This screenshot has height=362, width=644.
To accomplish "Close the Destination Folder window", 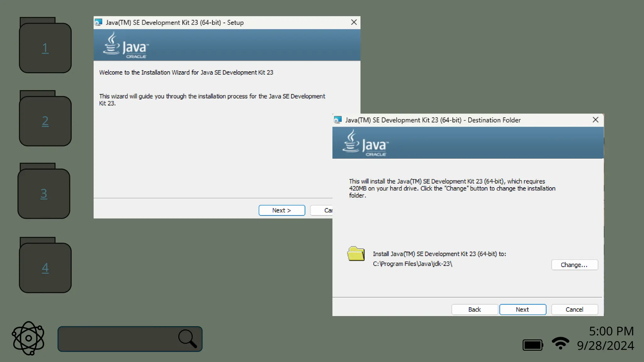I will point(595,120).
